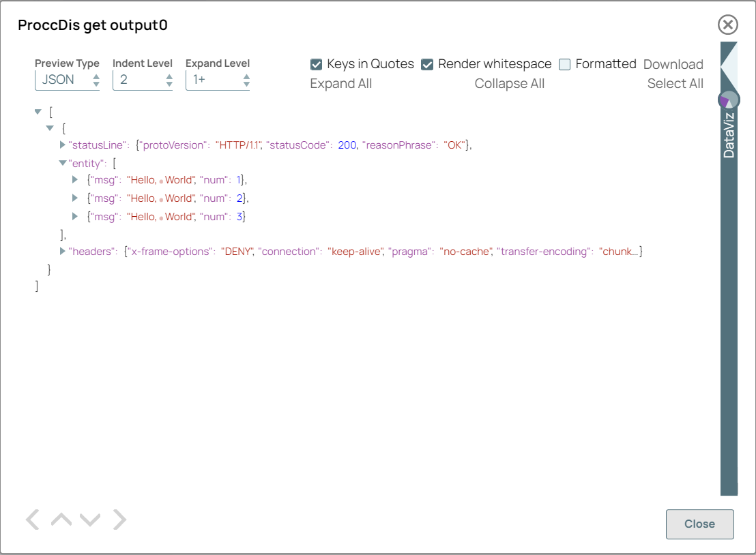Uncheck Keys in Quotes
The height and width of the screenshot is (555, 756).
coord(316,63)
